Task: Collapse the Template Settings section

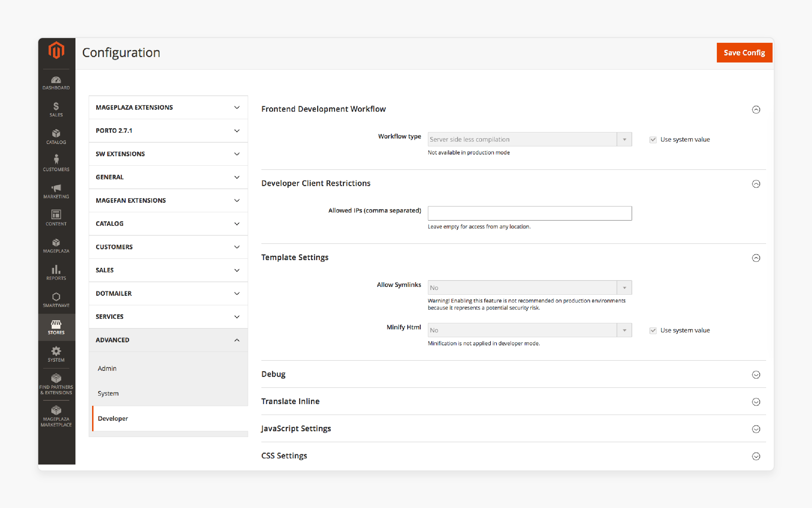Action: click(756, 258)
